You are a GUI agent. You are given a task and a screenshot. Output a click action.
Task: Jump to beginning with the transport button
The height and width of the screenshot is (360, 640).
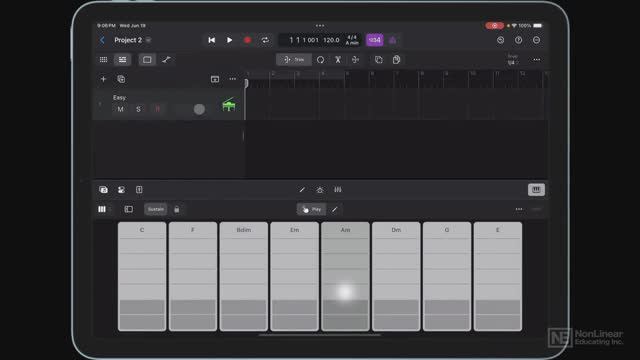(211, 40)
